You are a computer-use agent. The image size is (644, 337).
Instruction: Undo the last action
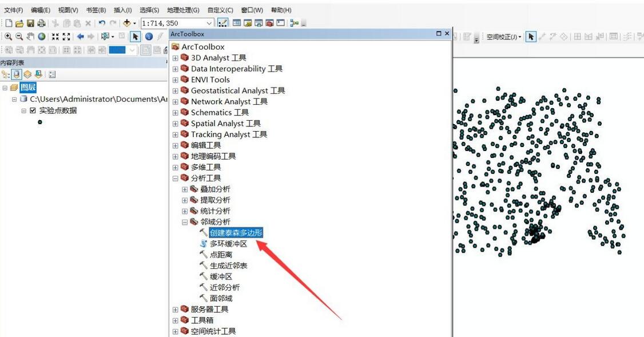(x=102, y=23)
